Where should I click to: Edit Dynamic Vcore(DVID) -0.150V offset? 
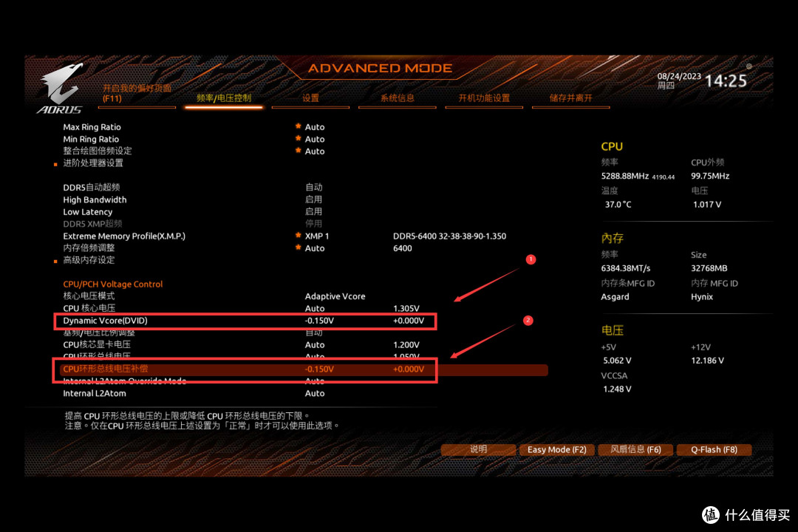[319, 321]
